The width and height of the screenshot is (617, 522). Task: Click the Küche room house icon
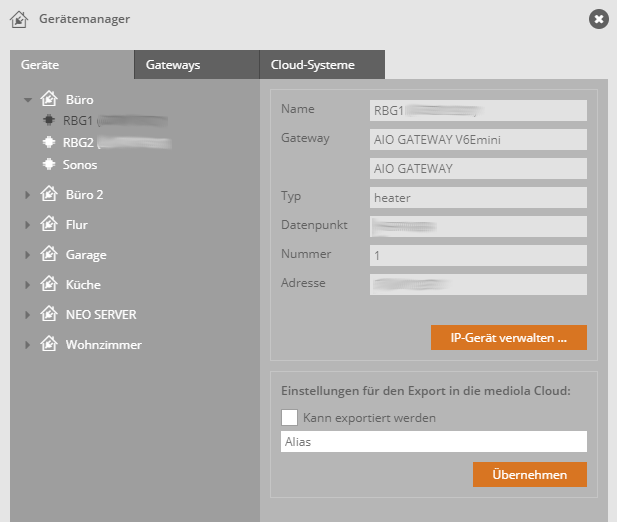pos(48,284)
